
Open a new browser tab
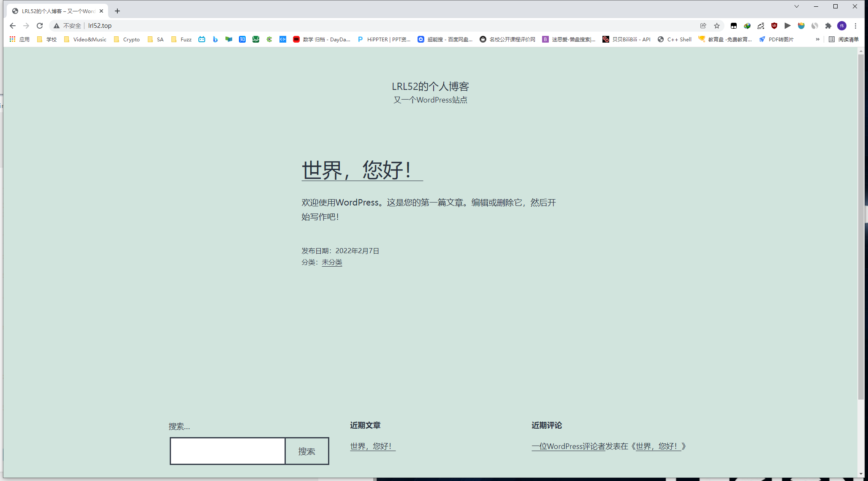pos(117,11)
